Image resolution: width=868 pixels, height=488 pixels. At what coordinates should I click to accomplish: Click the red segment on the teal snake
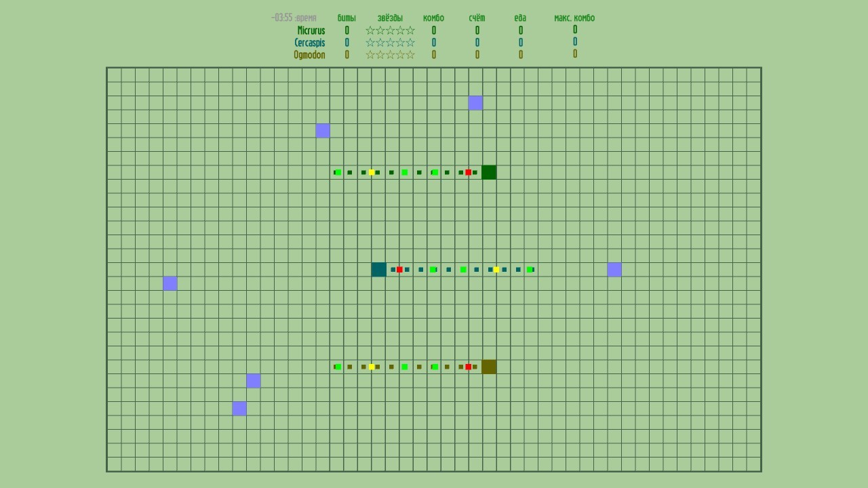coord(399,270)
